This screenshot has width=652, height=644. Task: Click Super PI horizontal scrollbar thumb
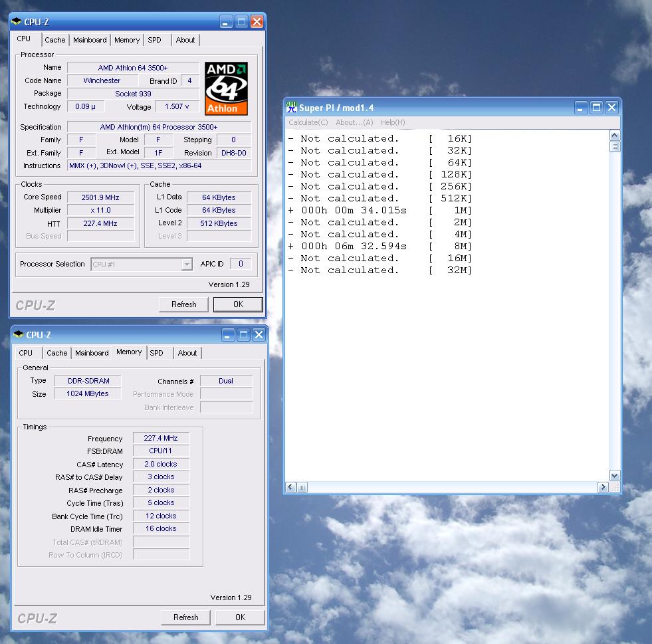[x=302, y=487]
